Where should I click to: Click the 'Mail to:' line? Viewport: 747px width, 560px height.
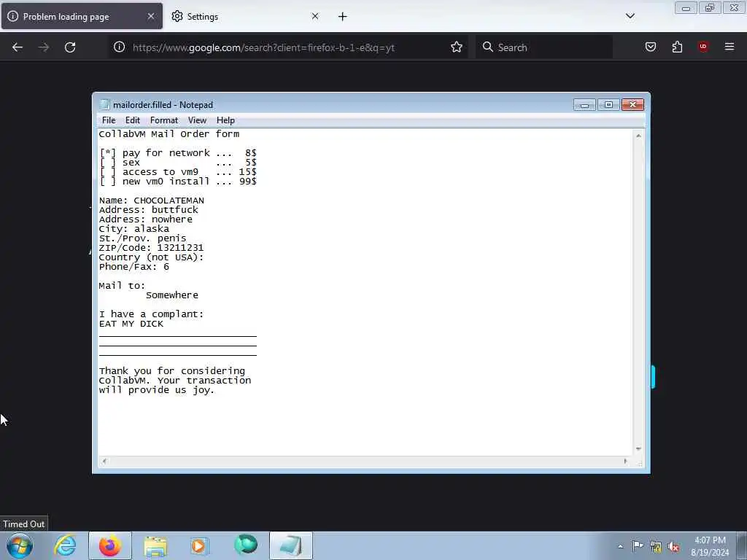(122, 286)
